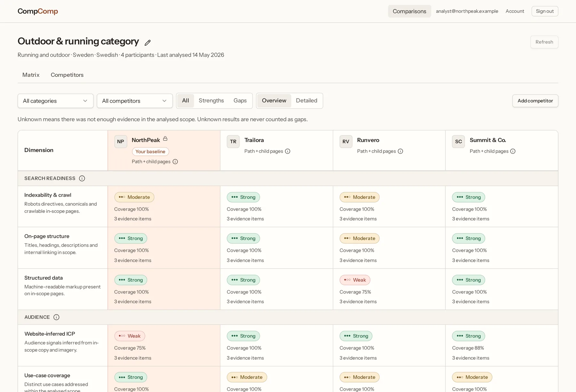Click the Trailora competitor name

coord(254,140)
